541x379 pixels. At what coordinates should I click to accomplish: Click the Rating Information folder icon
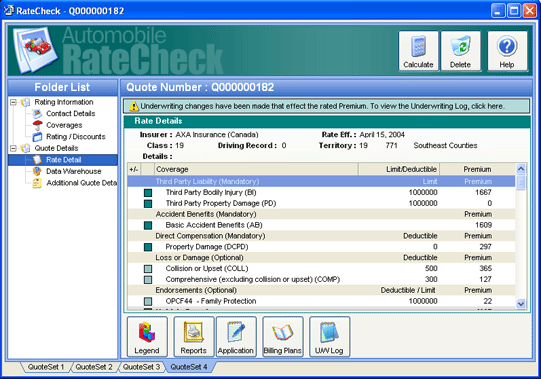click(x=25, y=102)
